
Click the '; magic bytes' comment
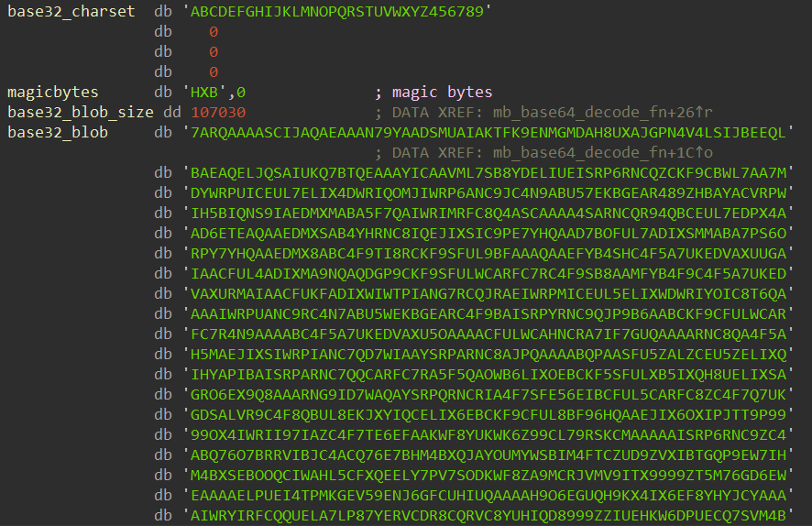click(x=433, y=93)
